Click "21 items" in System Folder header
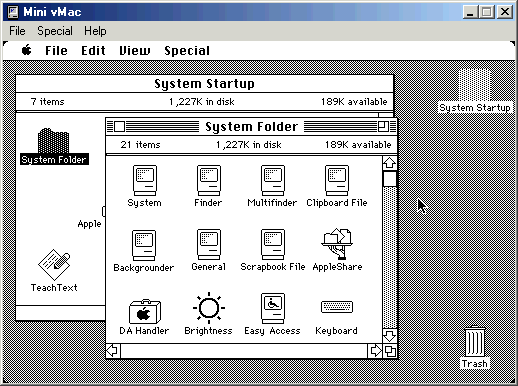Image resolution: width=518 pixels, height=386 pixels. pyautogui.click(x=140, y=145)
